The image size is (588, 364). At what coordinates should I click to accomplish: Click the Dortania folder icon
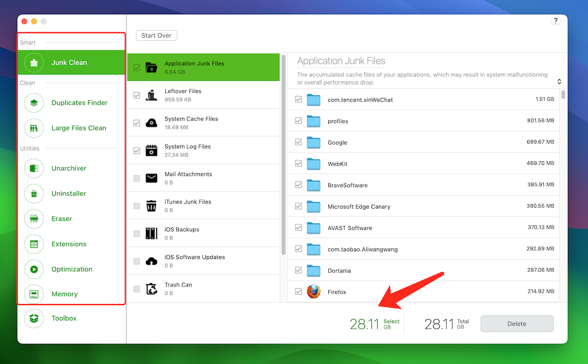(314, 270)
